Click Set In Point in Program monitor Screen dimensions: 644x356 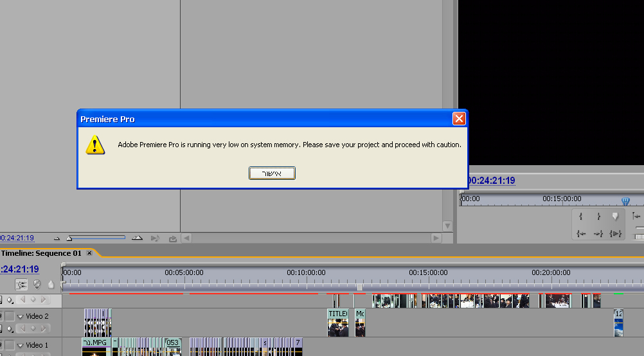tap(580, 216)
